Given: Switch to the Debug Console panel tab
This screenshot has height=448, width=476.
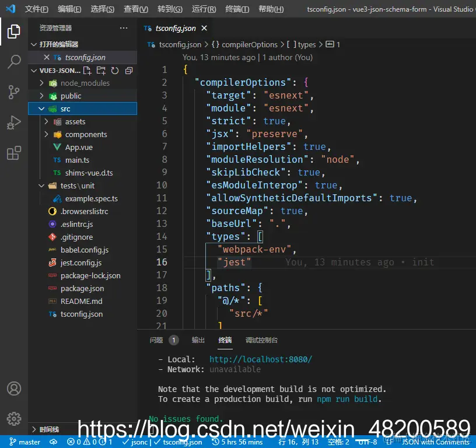Looking at the screenshot, I should point(262,340).
